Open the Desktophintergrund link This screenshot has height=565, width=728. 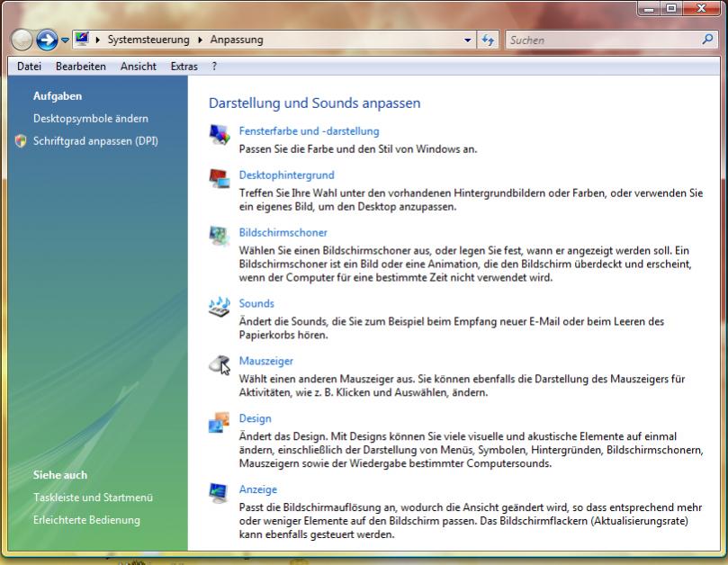(286, 175)
